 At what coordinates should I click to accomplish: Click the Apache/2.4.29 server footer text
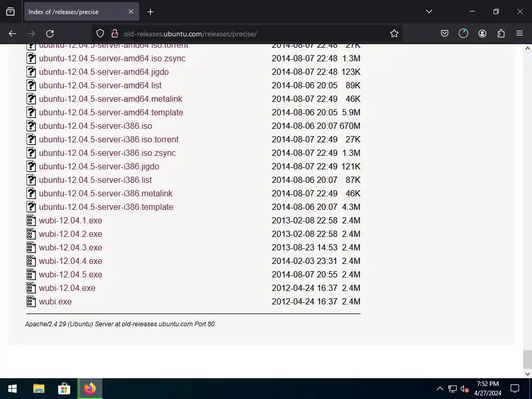[120, 324]
